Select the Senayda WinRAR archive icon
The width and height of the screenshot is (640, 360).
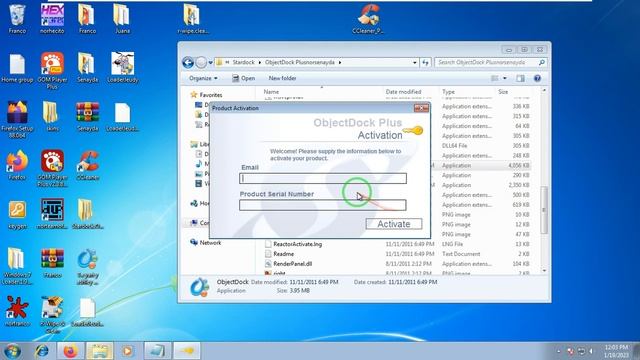87,117
